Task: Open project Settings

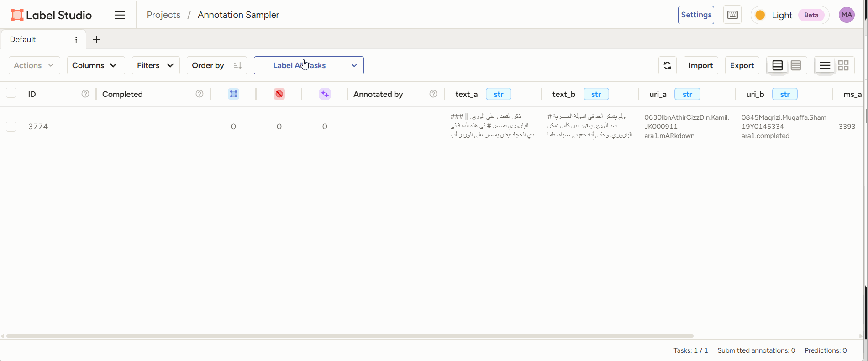Action: click(x=695, y=15)
